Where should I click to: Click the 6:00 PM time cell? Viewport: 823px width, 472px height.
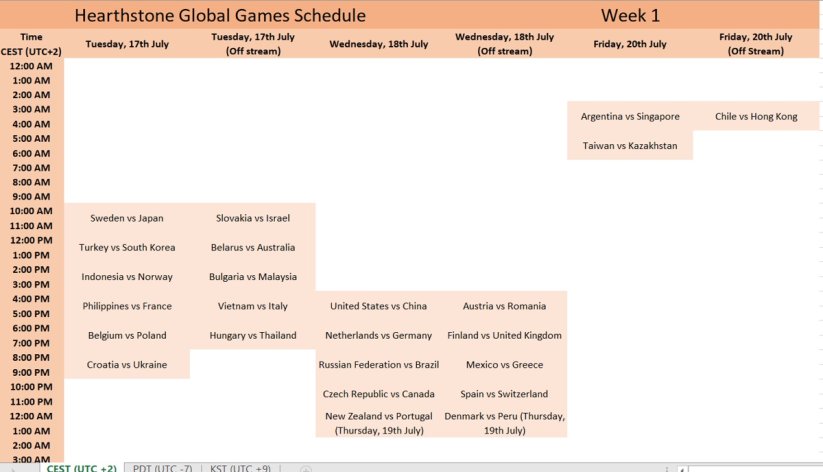tap(31, 328)
